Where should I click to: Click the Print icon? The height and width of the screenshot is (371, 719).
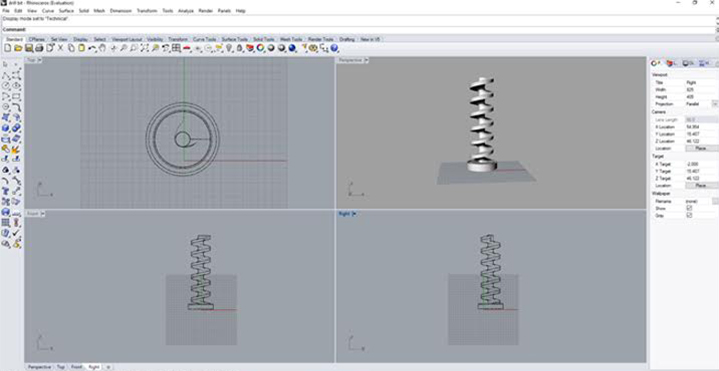click(x=39, y=48)
